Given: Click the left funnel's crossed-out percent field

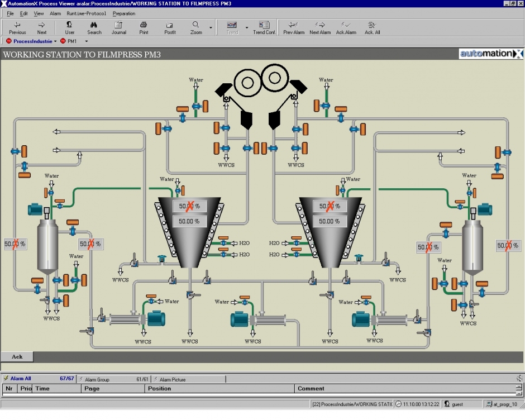Looking at the screenshot, I should [x=189, y=206].
